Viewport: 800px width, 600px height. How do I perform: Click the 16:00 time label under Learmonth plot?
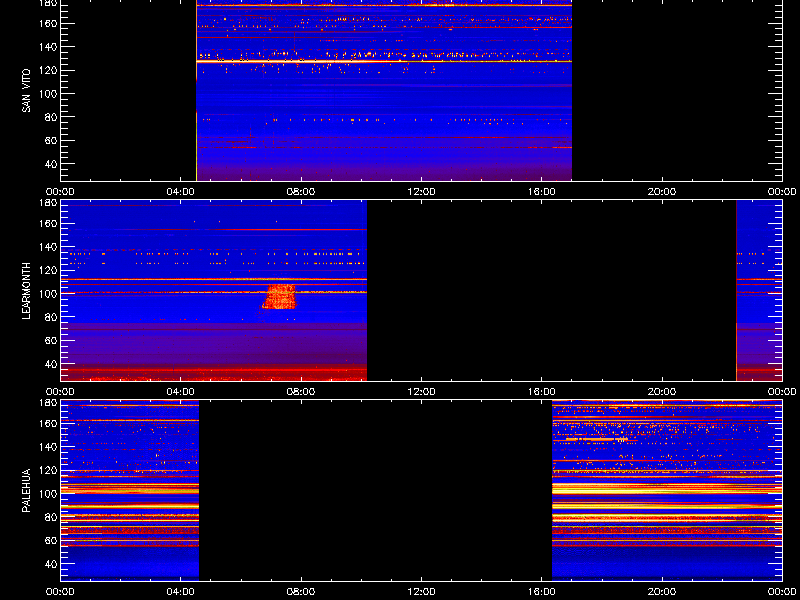(x=542, y=391)
